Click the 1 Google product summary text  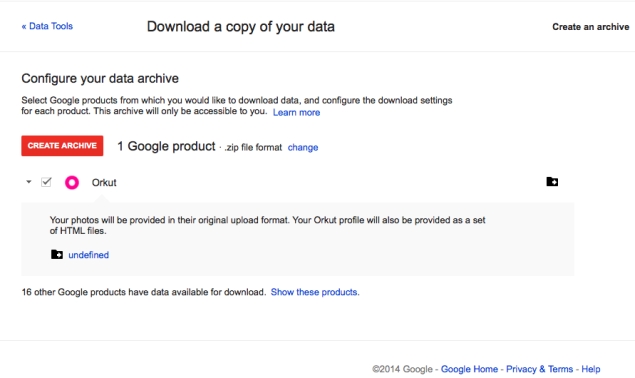[x=166, y=146]
